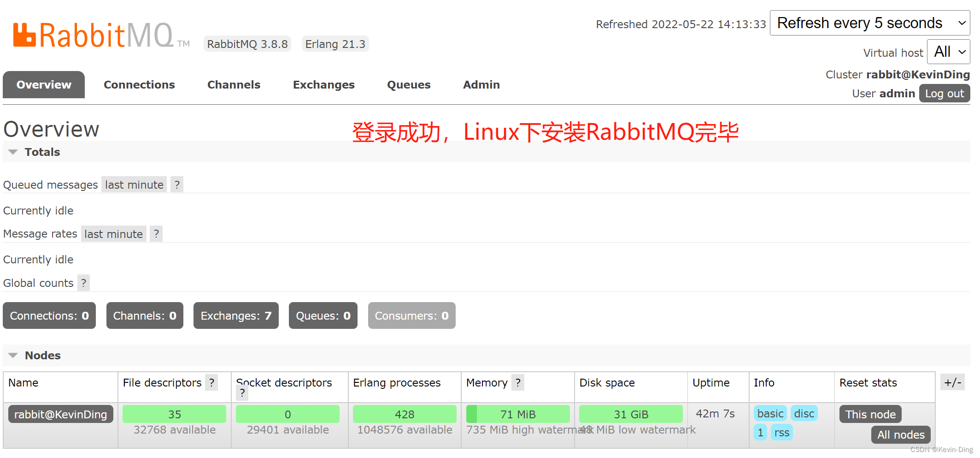Image resolution: width=980 pixels, height=458 pixels.
Task: Click the 1048576 available text
Action: point(405,429)
